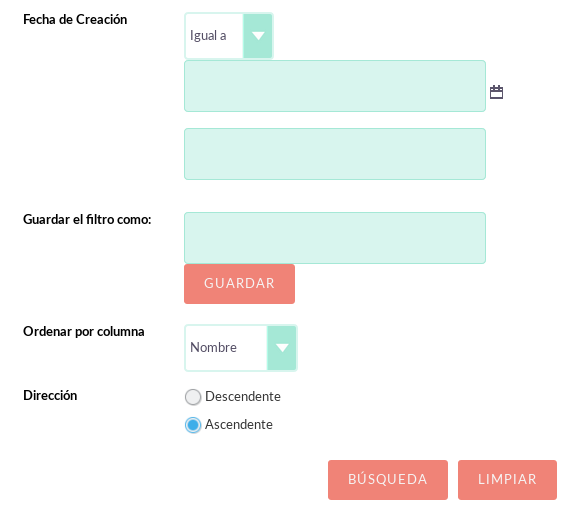Image resolution: width=576 pixels, height=519 pixels.
Task: Open the calendar date picker icon
Action: [x=496, y=92]
